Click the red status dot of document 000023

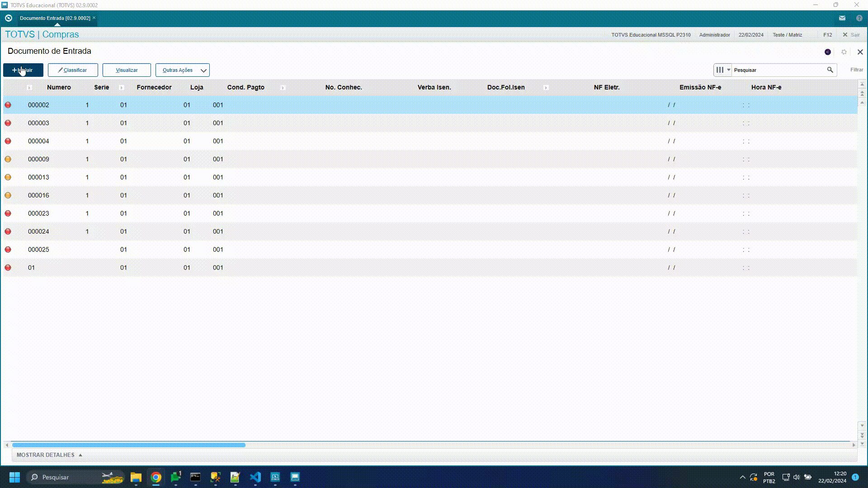point(8,213)
